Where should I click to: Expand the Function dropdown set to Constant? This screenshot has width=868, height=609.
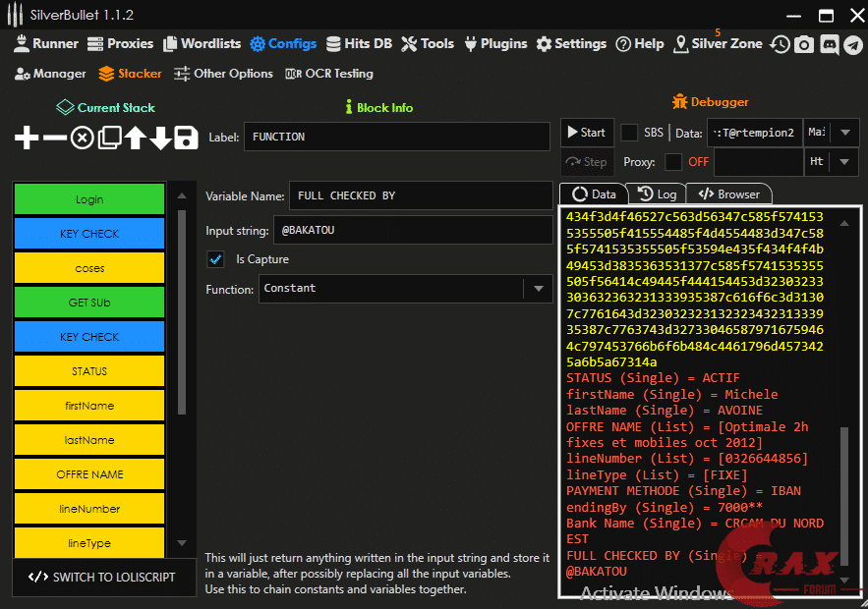click(538, 289)
